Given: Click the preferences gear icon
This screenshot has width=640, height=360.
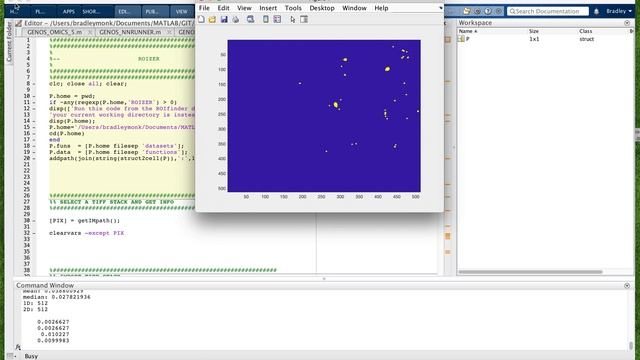Looking at the screenshot, I should tap(477, 11).
